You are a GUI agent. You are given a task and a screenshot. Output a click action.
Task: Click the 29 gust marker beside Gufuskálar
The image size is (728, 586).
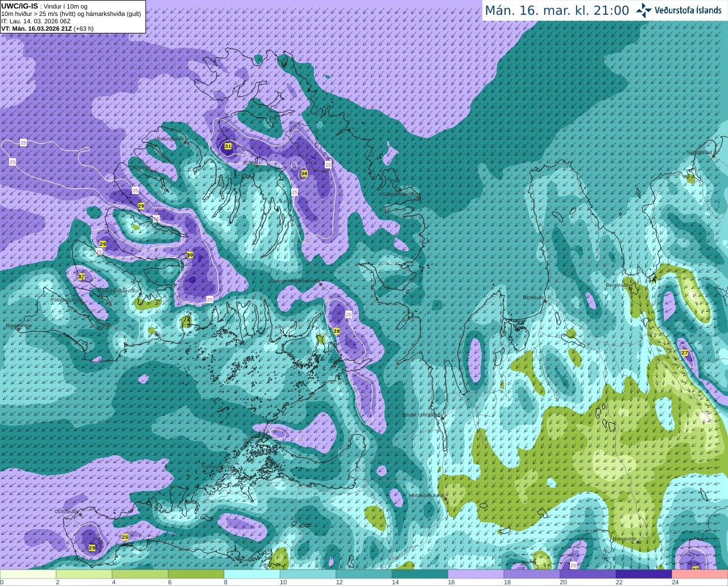(92, 548)
